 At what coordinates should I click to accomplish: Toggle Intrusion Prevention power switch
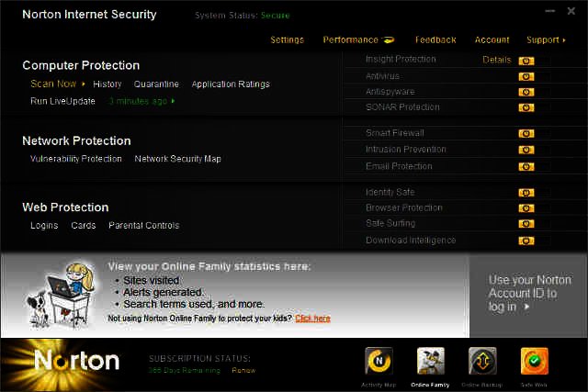(526, 150)
